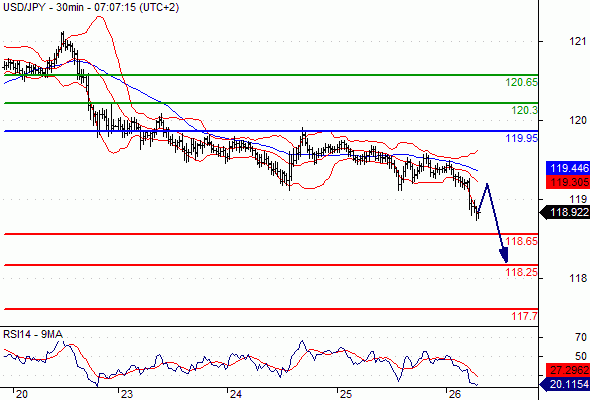Click the RSI 70 level axis label
The width and height of the screenshot is (590, 400).
click(x=581, y=337)
